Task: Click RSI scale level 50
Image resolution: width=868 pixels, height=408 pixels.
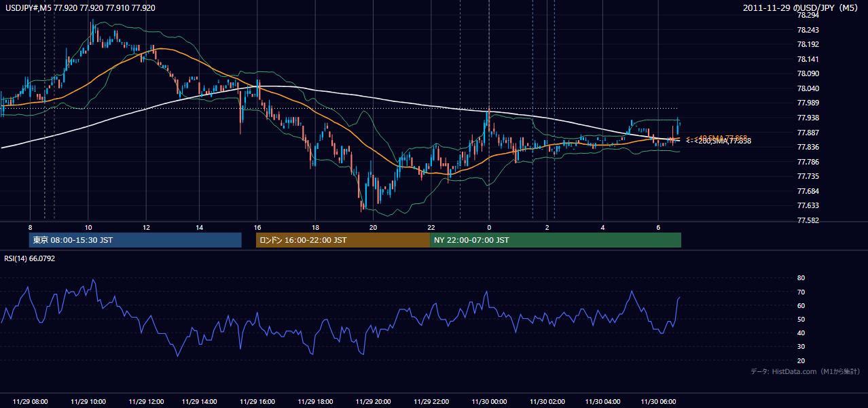Action: [x=801, y=319]
